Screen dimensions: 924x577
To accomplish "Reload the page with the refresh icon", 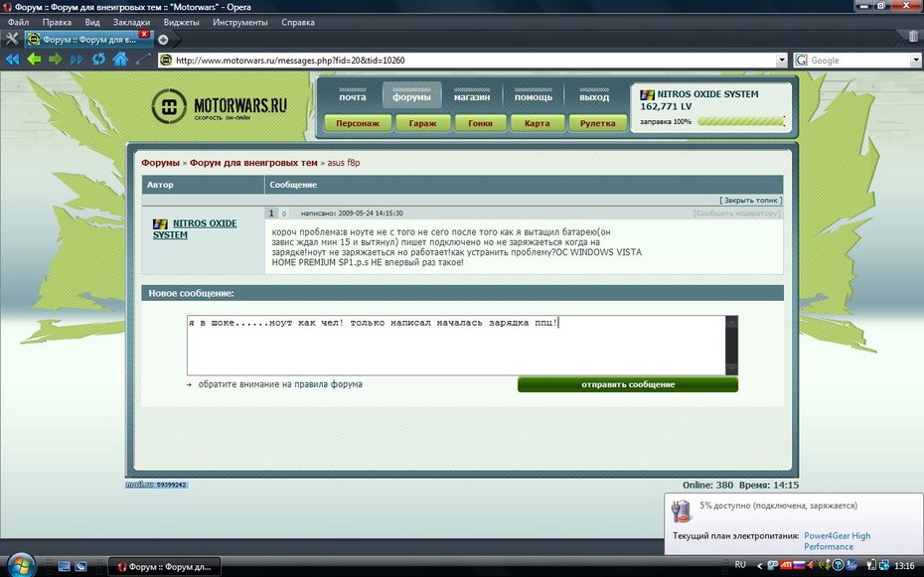I will [98, 60].
